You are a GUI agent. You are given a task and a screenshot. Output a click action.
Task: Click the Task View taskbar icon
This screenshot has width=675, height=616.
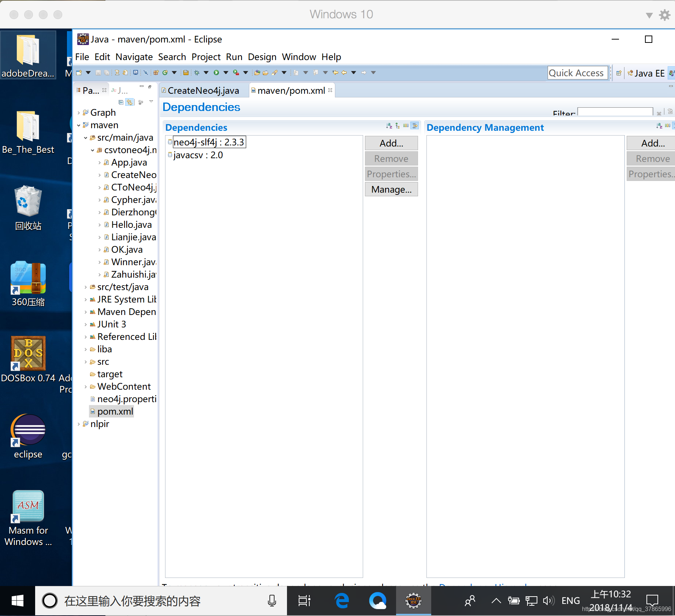coord(304,601)
